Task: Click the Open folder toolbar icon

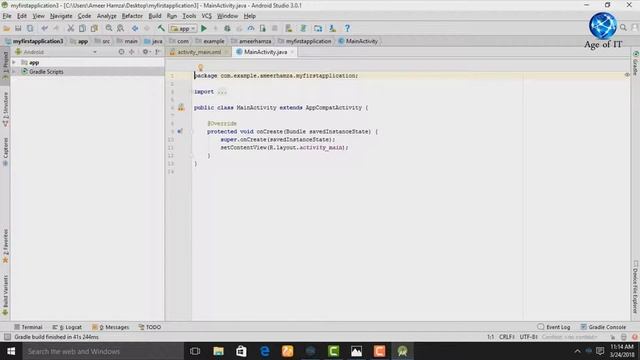Action: pyautogui.click(x=7, y=29)
